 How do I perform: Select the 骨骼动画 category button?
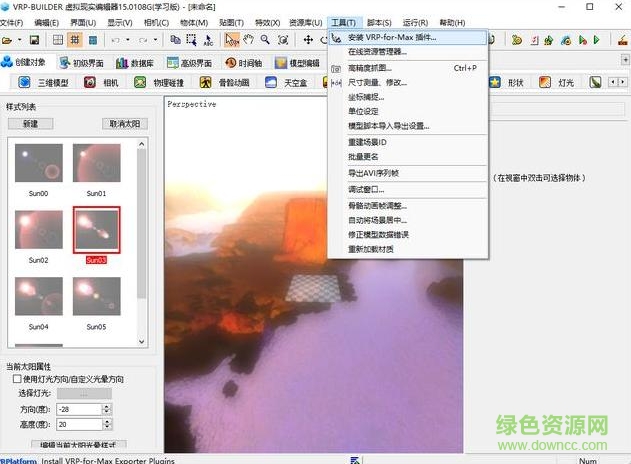225,82
